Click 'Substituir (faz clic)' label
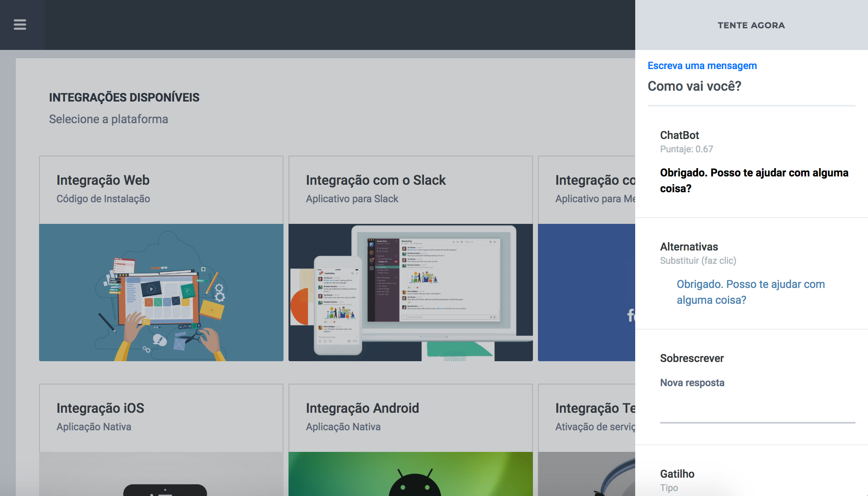This screenshot has height=496, width=868. [x=698, y=260]
